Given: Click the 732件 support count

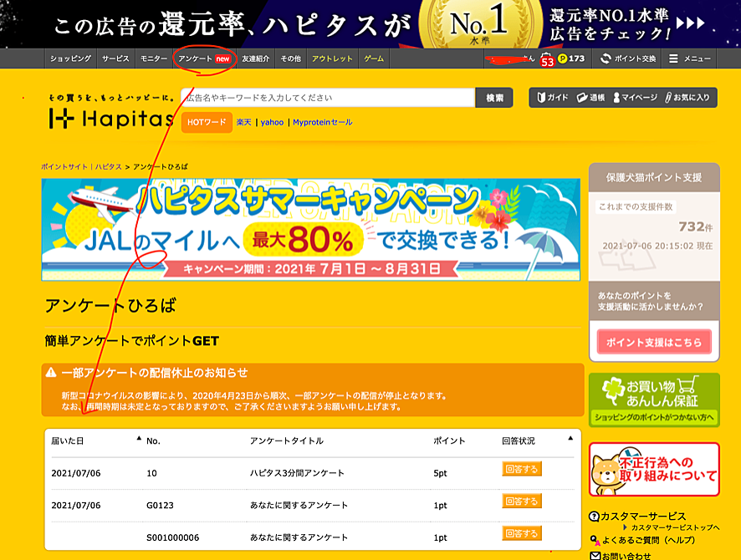Looking at the screenshot, I should click(x=696, y=227).
